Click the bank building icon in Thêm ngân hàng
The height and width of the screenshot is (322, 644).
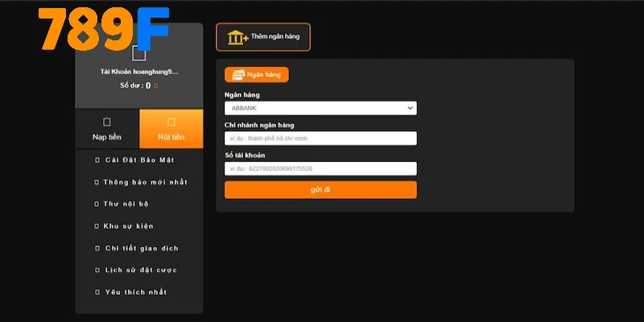coord(237,37)
